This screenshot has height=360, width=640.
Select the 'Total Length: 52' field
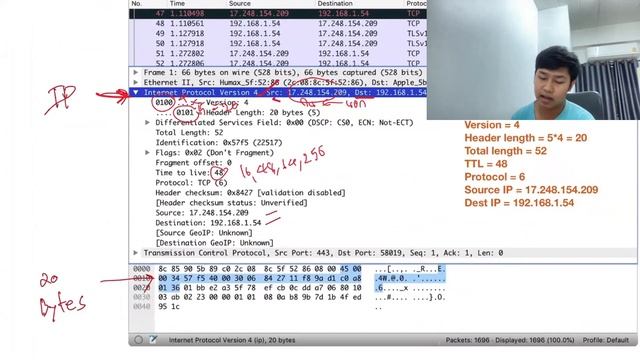189,132
